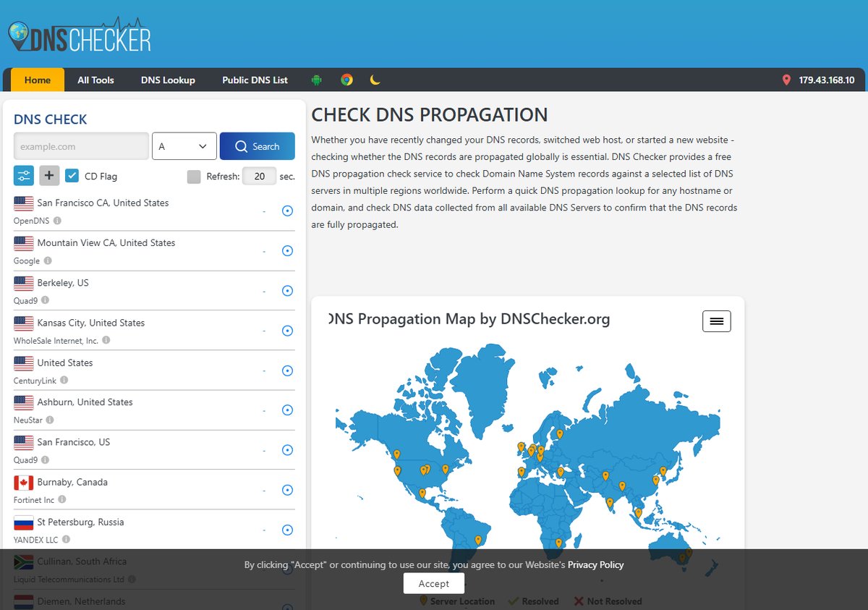This screenshot has height=610, width=868.
Task: Recheck Burnaby, Canada row
Action: tap(287, 490)
